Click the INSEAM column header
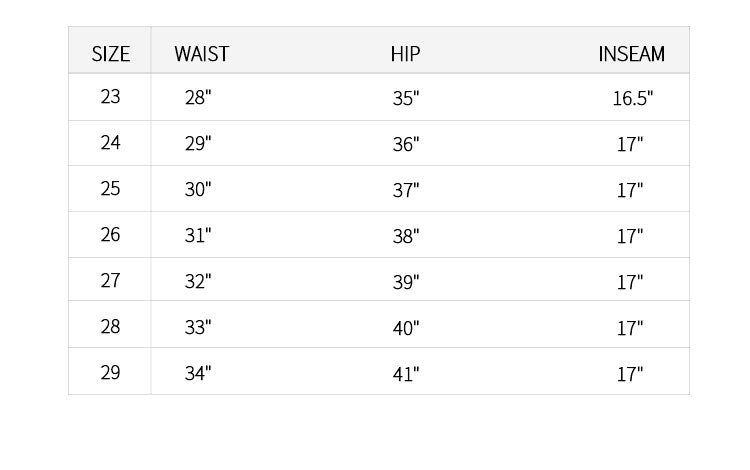 tap(631, 54)
